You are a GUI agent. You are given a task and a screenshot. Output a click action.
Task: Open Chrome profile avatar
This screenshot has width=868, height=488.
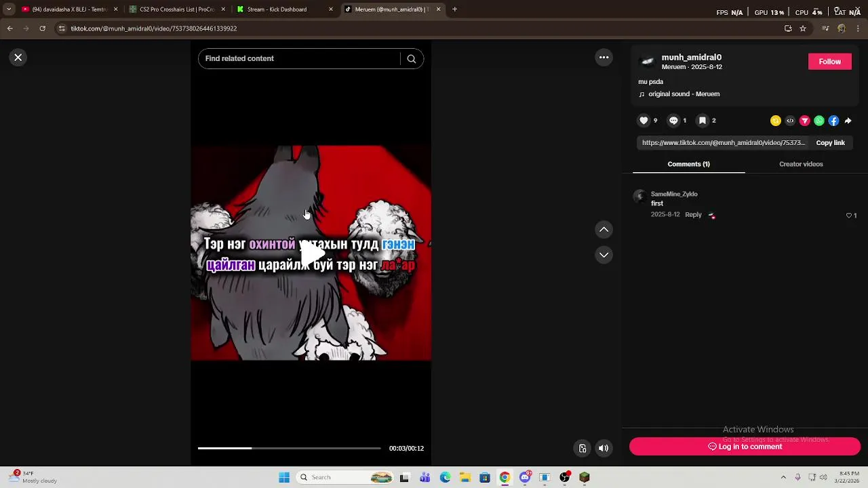point(842,28)
